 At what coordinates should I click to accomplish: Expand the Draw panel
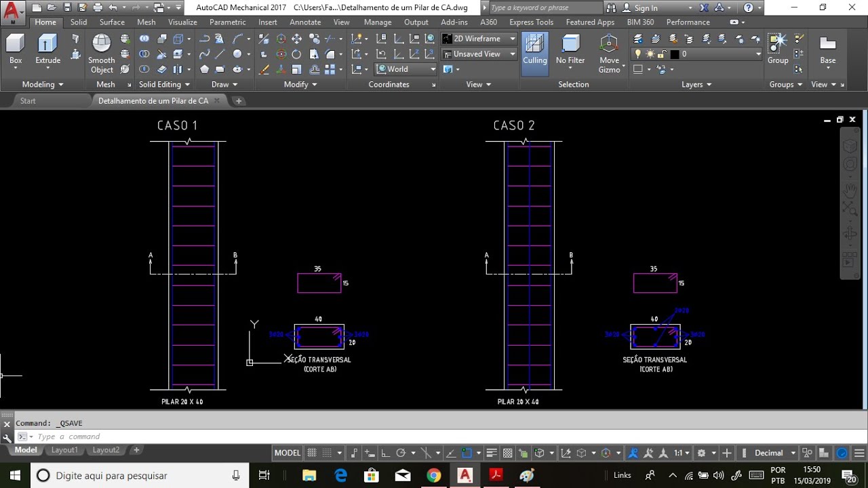224,85
